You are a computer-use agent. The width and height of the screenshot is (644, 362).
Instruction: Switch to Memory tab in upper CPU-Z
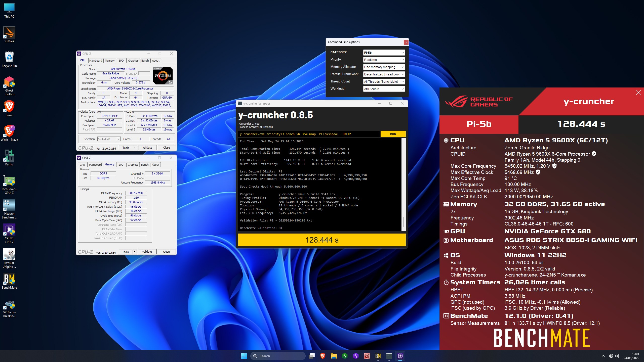110,61
